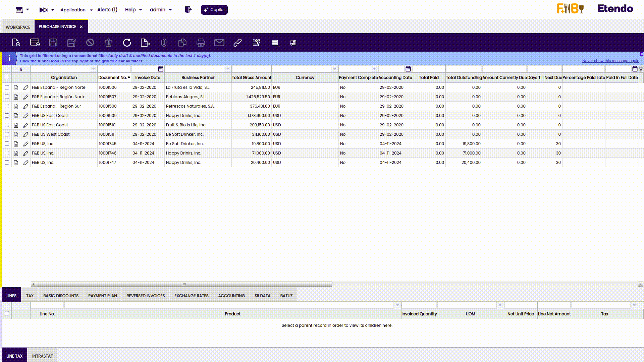Open the Payment Plan subtab
The image size is (644, 362).
[x=103, y=296]
